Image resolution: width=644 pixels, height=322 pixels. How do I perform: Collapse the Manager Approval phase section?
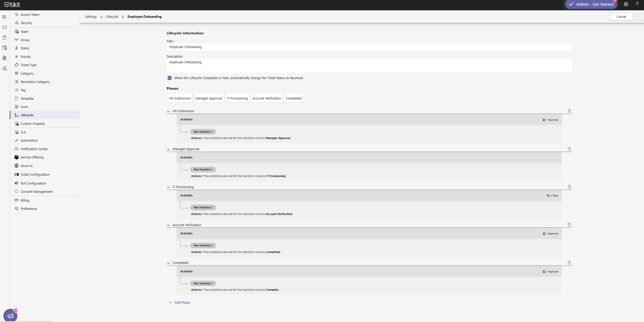click(x=168, y=149)
